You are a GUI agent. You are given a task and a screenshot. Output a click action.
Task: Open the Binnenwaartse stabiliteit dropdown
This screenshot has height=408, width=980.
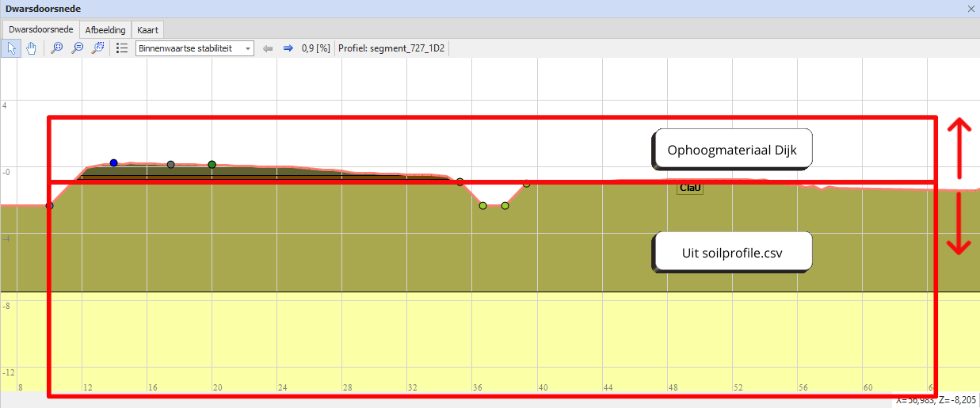tap(194, 48)
